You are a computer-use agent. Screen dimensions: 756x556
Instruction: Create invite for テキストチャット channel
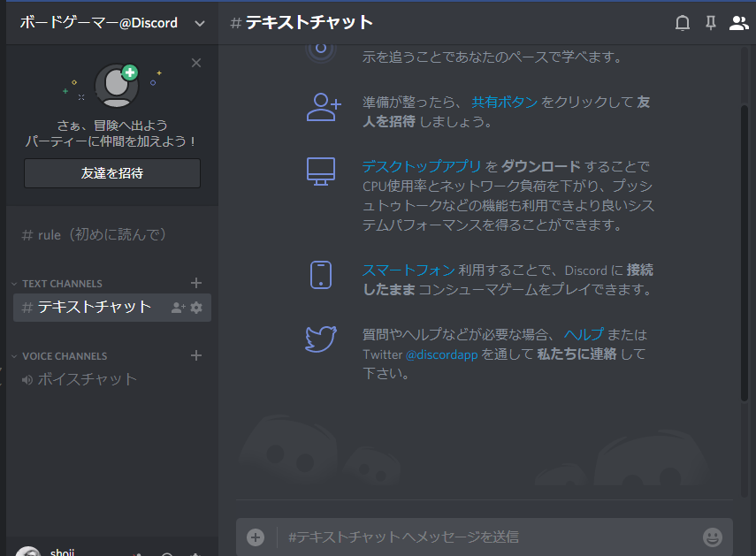pos(178,308)
